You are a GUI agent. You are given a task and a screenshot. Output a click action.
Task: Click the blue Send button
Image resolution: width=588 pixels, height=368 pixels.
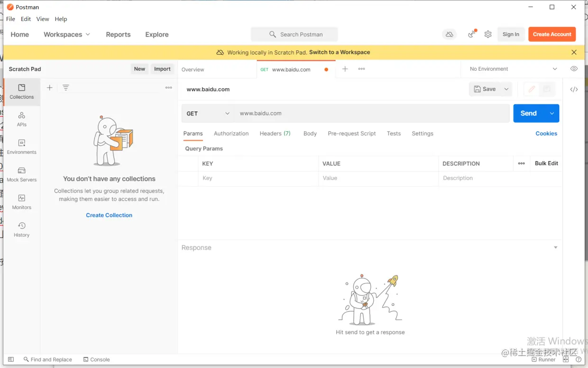(x=529, y=113)
